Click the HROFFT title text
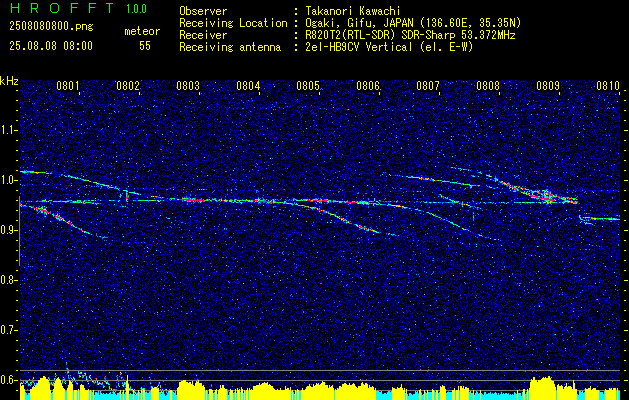629x400 pixels. coord(62,8)
